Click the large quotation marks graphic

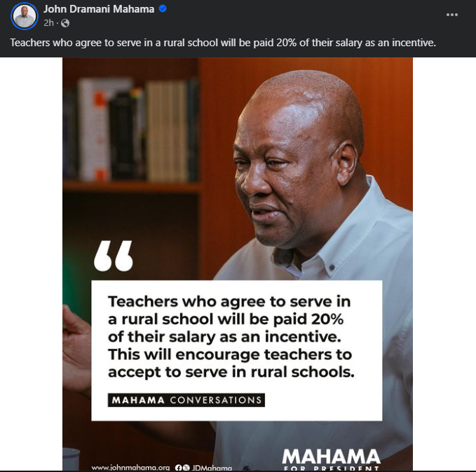click(114, 256)
